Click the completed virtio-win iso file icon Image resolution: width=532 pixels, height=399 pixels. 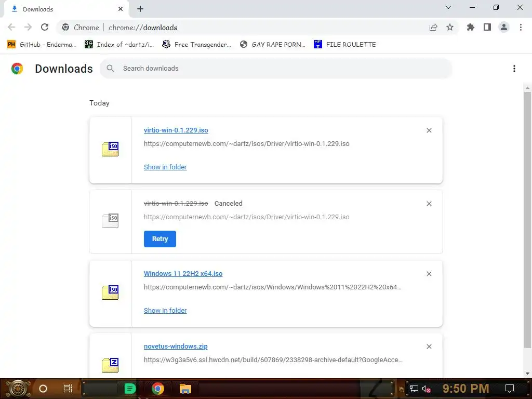coord(110,149)
